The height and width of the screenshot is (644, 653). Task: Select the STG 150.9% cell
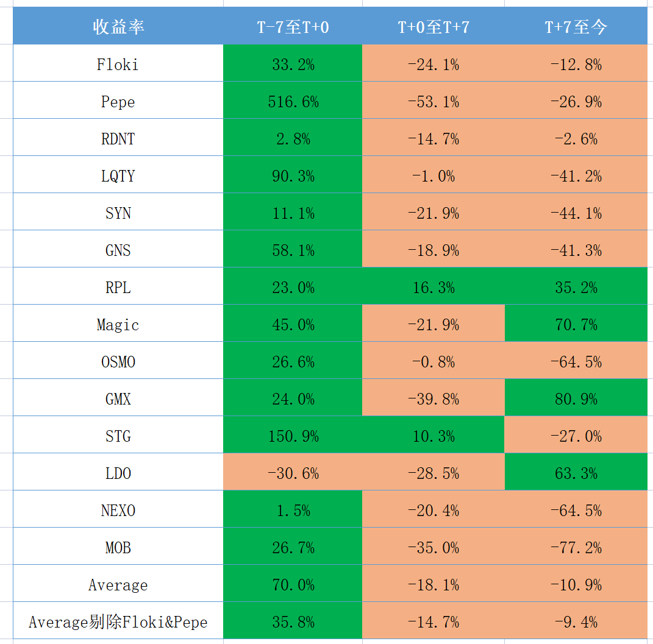(293, 436)
